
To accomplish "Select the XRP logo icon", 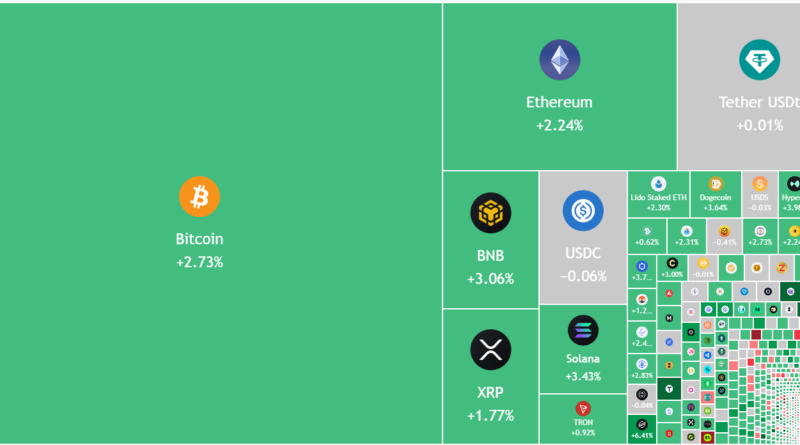I will pos(490,348).
